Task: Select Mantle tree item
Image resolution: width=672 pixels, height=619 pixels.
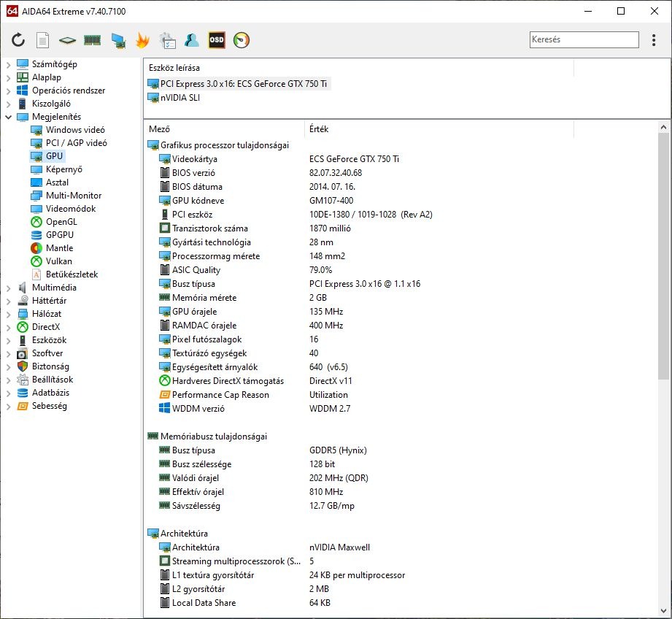Action: tap(59, 248)
